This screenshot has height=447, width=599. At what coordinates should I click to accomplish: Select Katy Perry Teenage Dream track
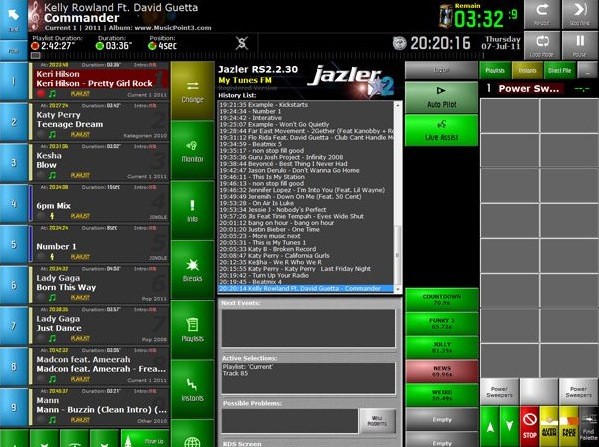click(x=100, y=121)
